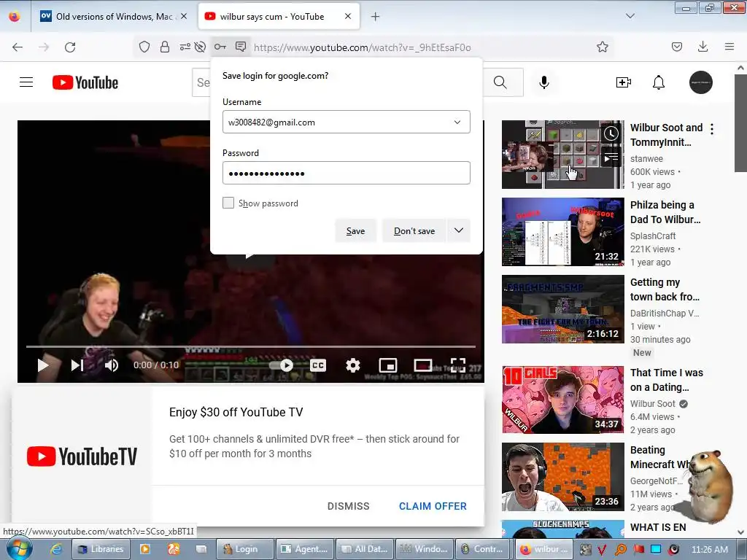Expand the Don't save options arrow
747x560 pixels.
click(459, 230)
